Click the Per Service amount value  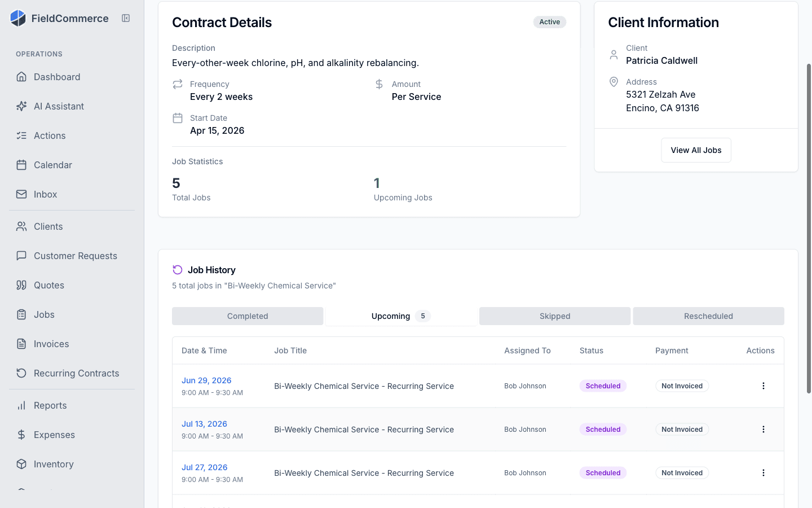[x=416, y=97]
